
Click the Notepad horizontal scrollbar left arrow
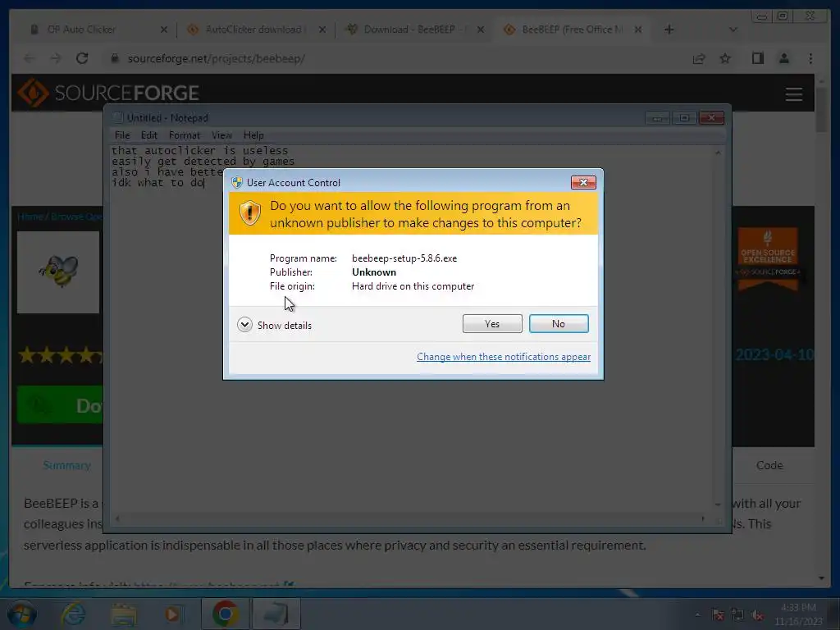(117, 518)
